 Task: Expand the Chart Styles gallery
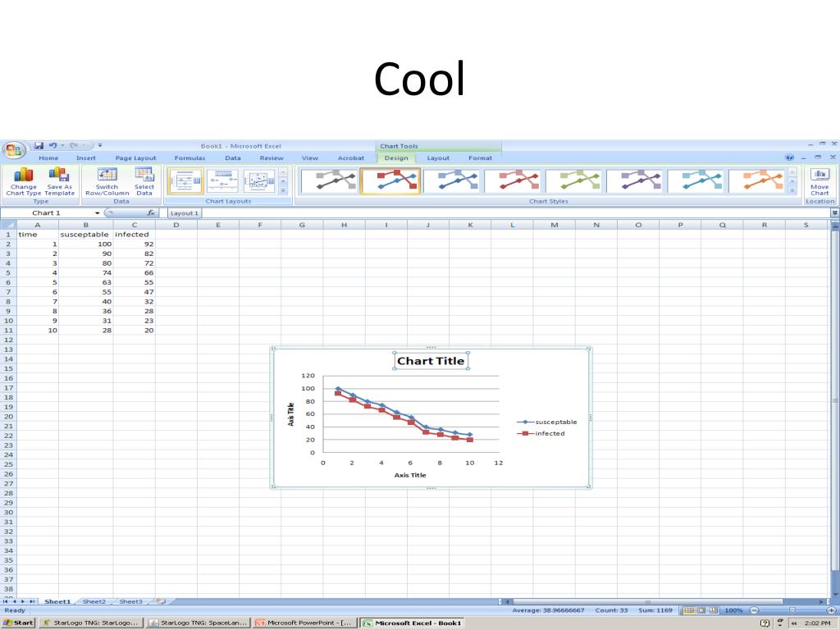click(792, 190)
